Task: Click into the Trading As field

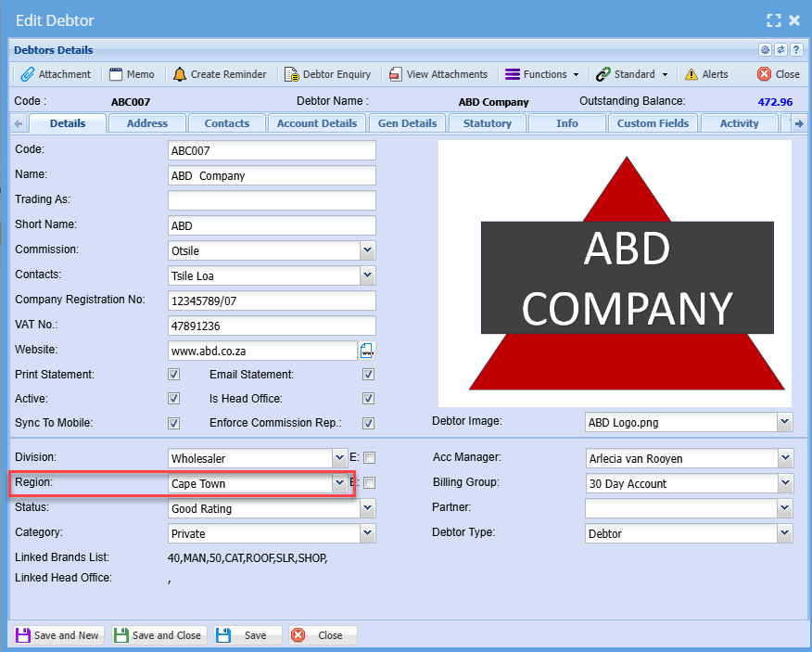Action: [272, 200]
